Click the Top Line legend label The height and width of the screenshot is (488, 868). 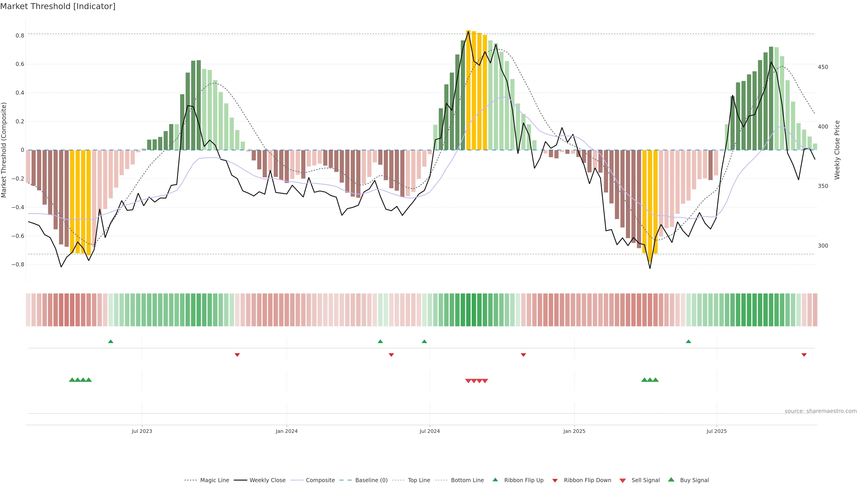click(419, 480)
